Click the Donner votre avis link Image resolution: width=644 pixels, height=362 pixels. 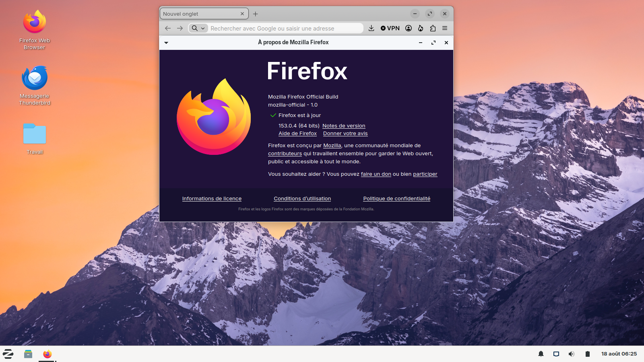(x=345, y=134)
